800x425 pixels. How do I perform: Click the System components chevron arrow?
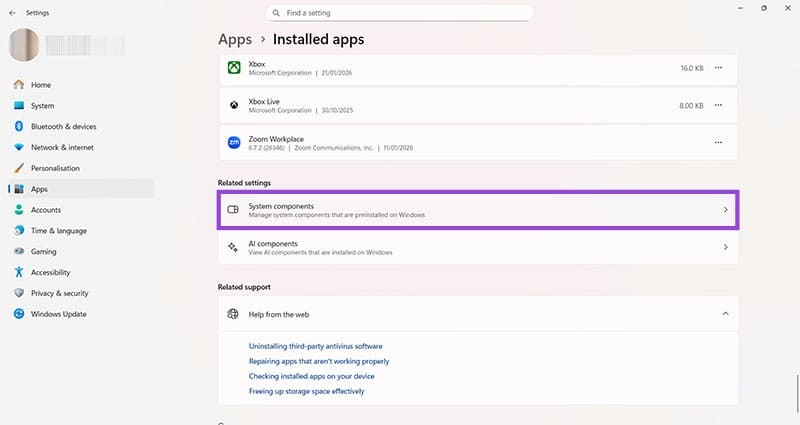(x=726, y=210)
